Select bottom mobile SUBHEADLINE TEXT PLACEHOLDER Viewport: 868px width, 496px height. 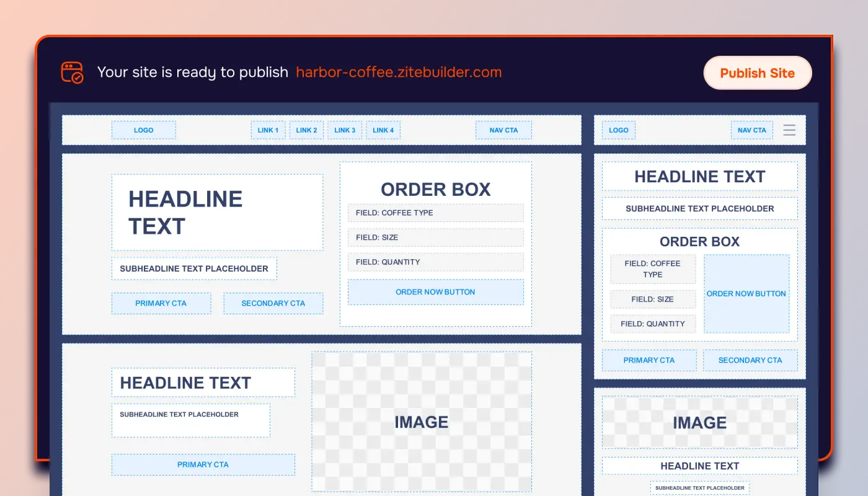pos(700,488)
